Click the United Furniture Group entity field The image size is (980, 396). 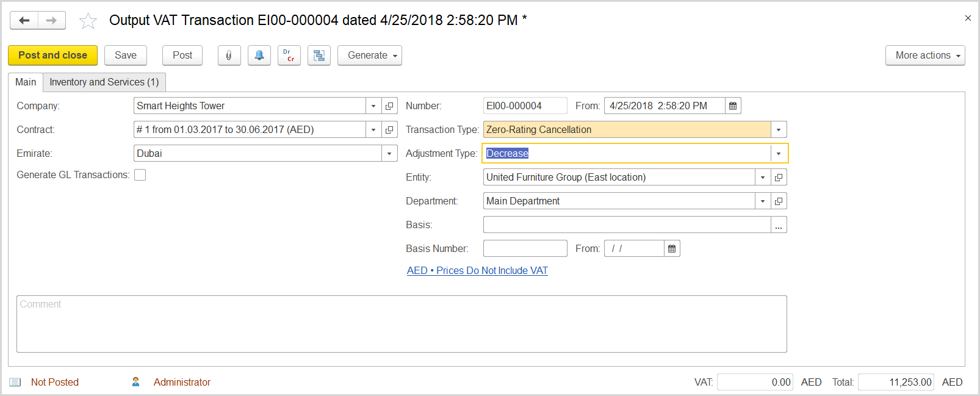click(619, 177)
